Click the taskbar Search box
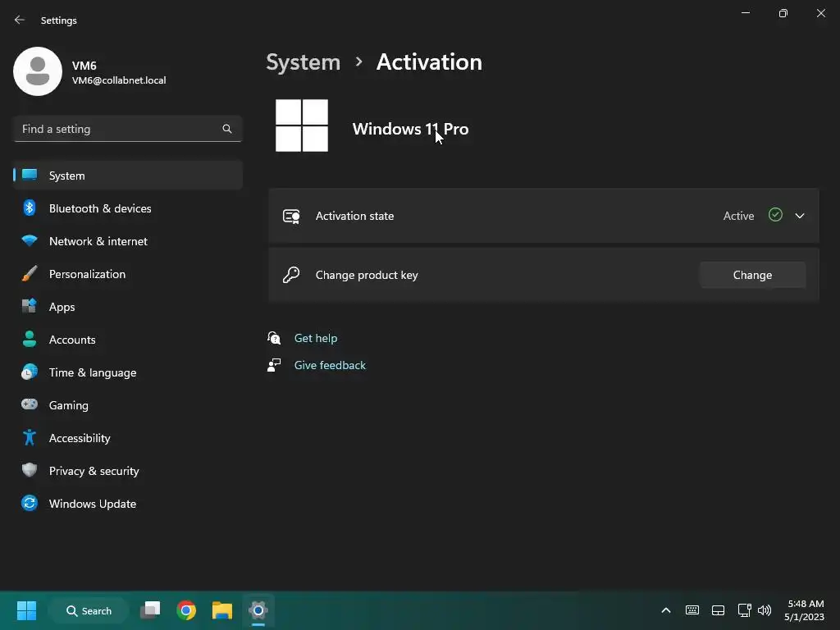 pyautogui.click(x=89, y=610)
